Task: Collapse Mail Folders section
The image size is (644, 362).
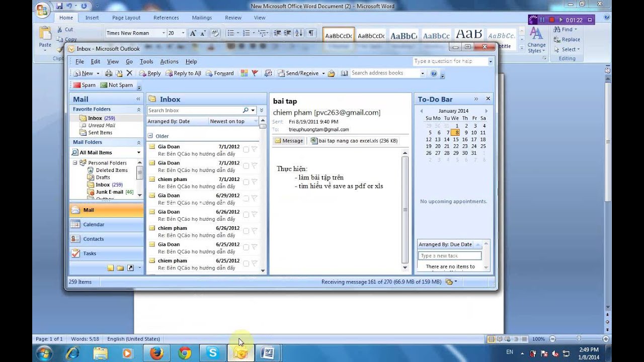Action: point(138,142)
